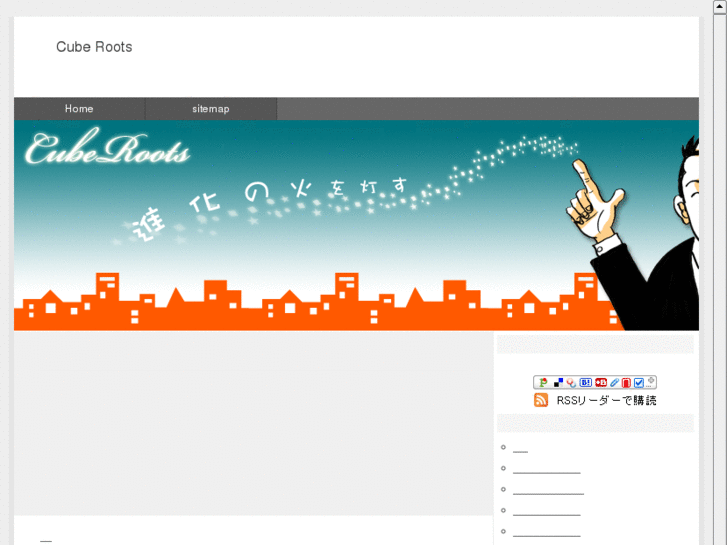727x545 pixels.
Task: Click the red bookmark icon after B!
Action: (601, 383)
